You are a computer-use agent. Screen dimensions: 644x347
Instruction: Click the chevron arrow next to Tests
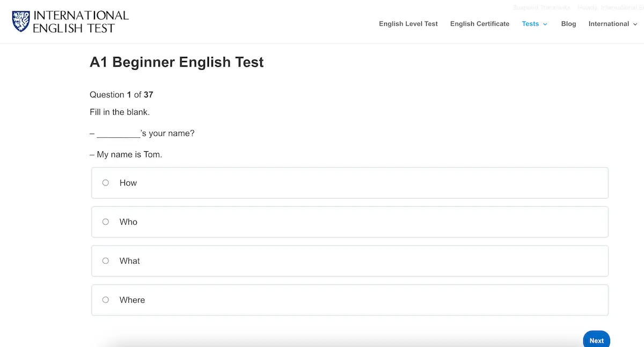(544, 24)
